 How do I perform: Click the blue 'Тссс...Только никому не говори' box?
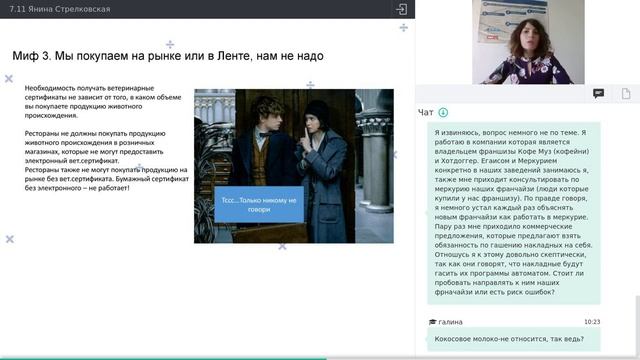pyautogui.click(x=259, y=204)
